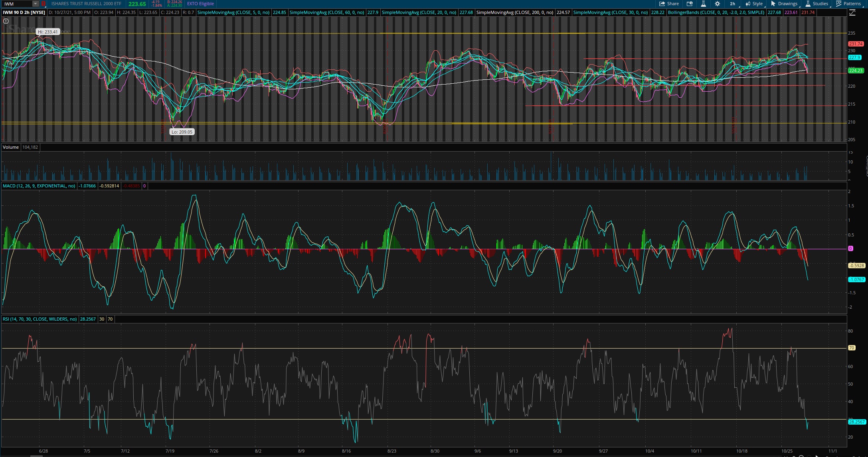This screenshot has width=868, height=457.
Task: Click the RSI (14, 70, 30, CLOSE, WILDERS, no) label
Action: click(x=40, y=319)
